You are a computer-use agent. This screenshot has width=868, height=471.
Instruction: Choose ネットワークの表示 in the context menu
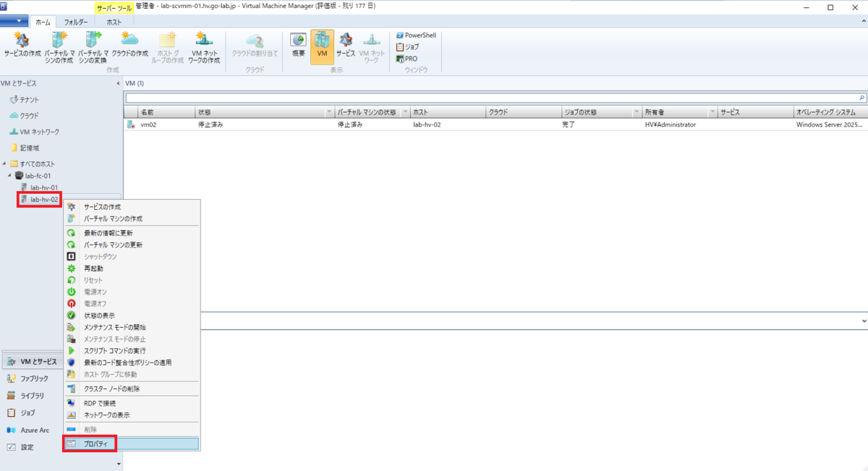(x=132, y=415)
